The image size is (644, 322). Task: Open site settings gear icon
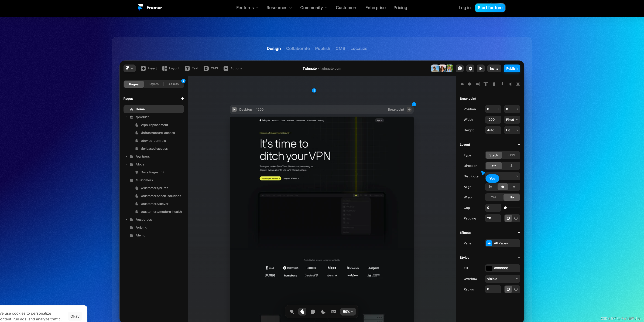coord(470,68)
